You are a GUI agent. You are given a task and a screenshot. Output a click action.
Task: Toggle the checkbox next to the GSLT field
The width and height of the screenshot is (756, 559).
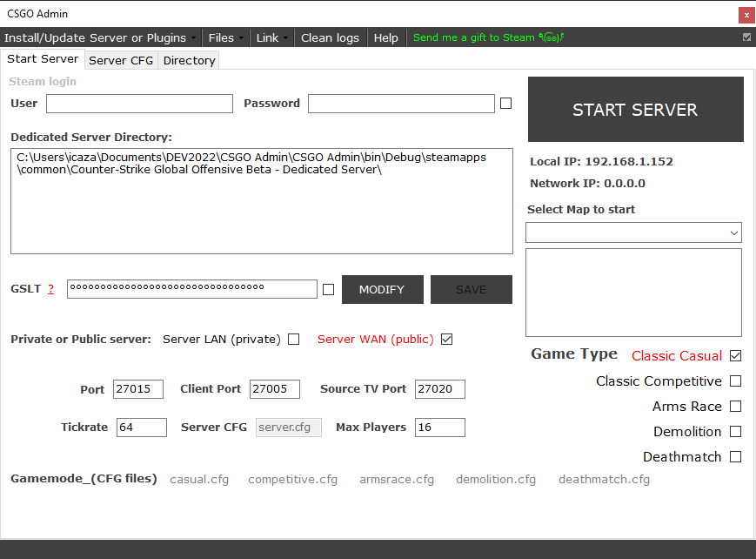(328, 289)
